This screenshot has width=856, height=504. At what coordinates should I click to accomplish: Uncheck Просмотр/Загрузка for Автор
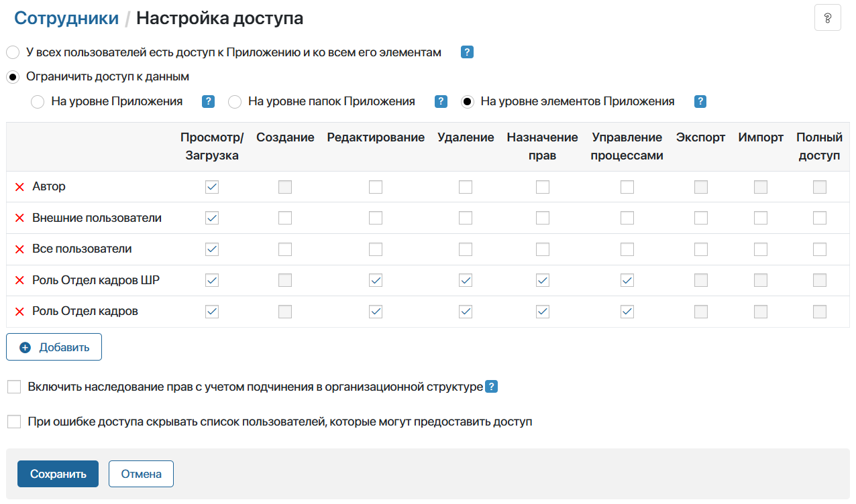[212, 187]
